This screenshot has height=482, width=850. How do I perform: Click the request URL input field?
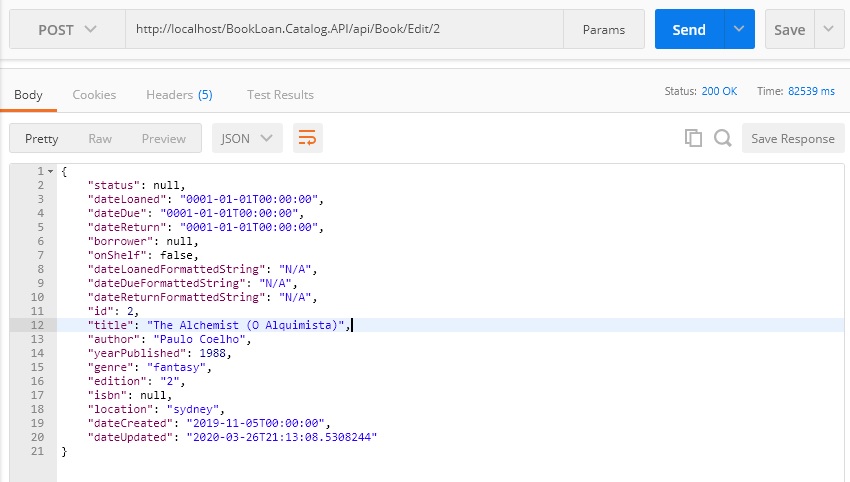344,29
